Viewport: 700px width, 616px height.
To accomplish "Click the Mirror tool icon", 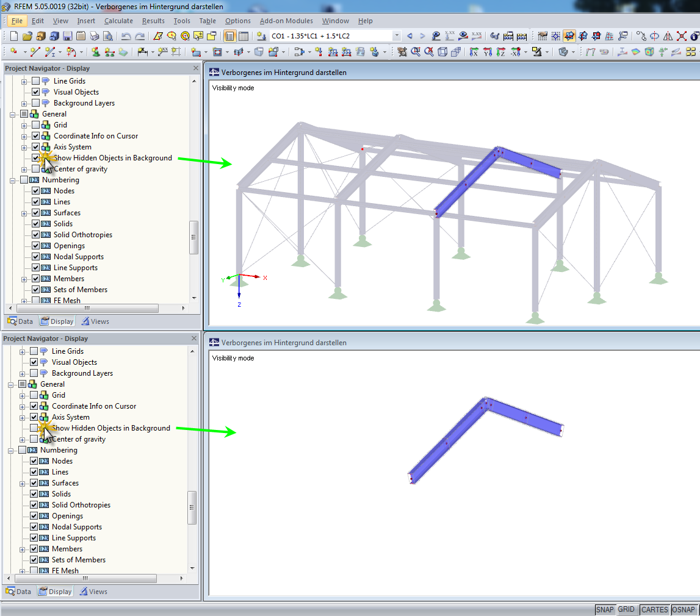I will pyautogui.click(x=668, y=36).
